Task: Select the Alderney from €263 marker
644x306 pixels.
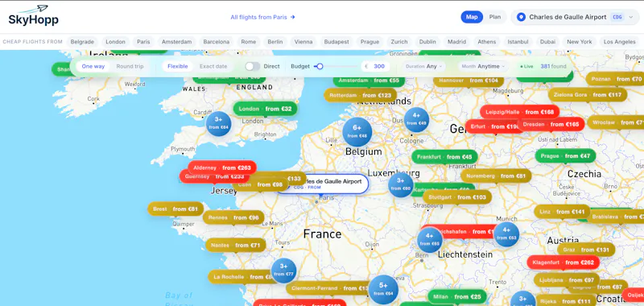Action: tap(222, 167)
